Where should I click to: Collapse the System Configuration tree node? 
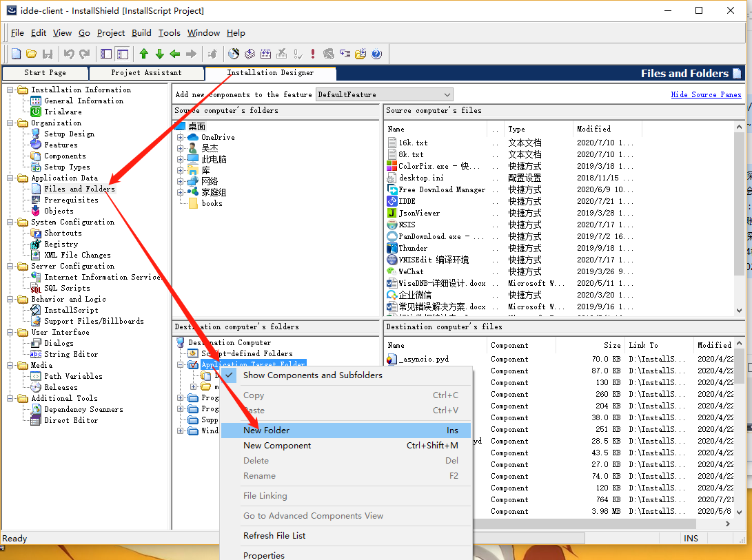(10, 222)
